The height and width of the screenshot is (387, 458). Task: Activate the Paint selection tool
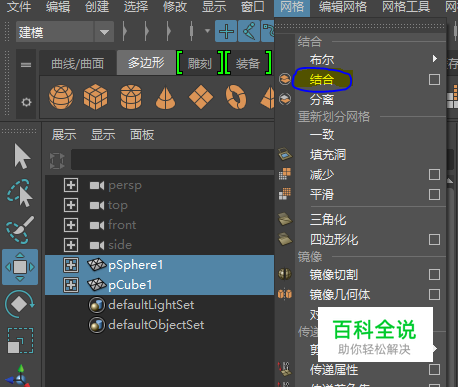20,230
